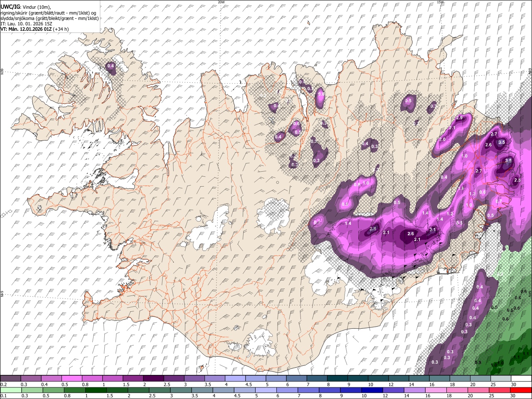Click the '2.9' precipitation value on the map
The width and height of the screenshot is (532, 399).
tap(459, 118)
